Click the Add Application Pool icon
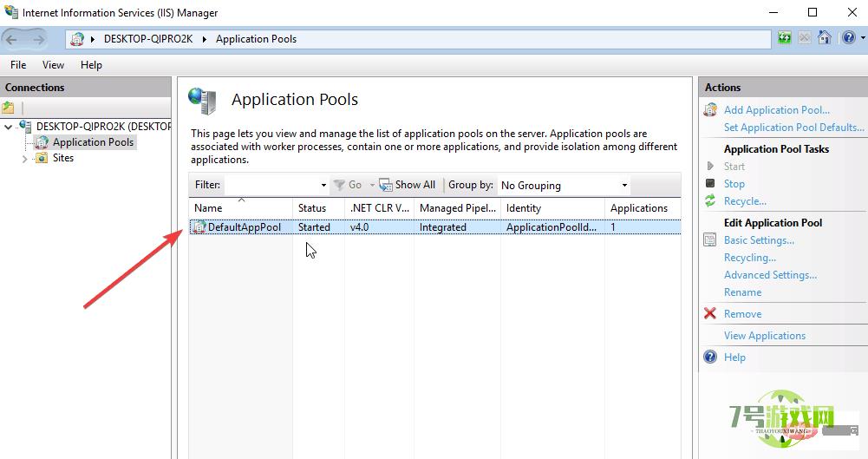The height and width of the screenshot is (459, 868). [710, 109]
